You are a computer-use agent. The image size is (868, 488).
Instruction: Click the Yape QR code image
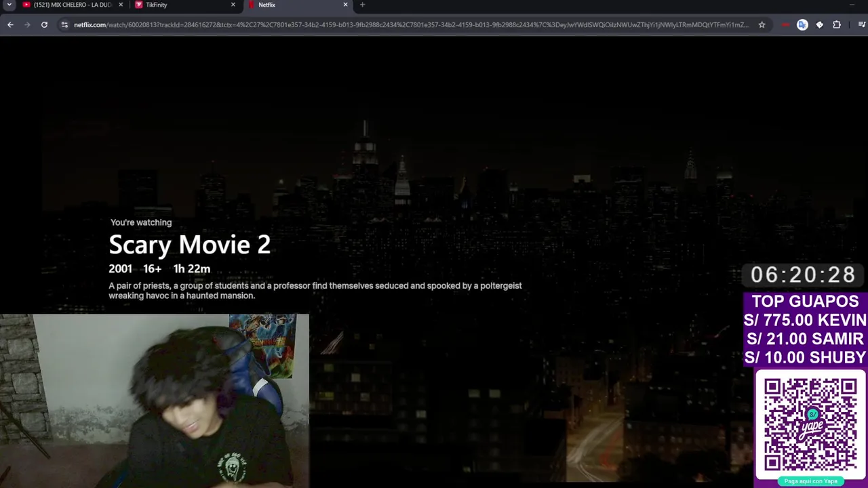coord(810,424)
